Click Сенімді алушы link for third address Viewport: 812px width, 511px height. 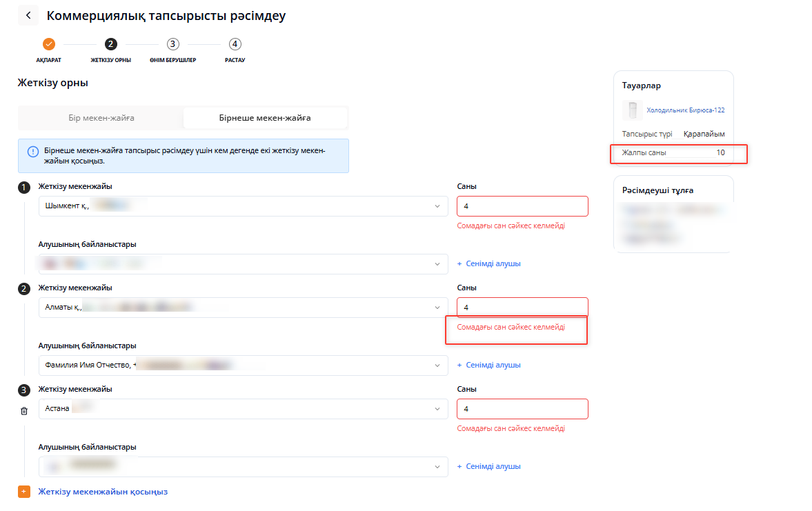pyautogui.click(x=489, y=466)
